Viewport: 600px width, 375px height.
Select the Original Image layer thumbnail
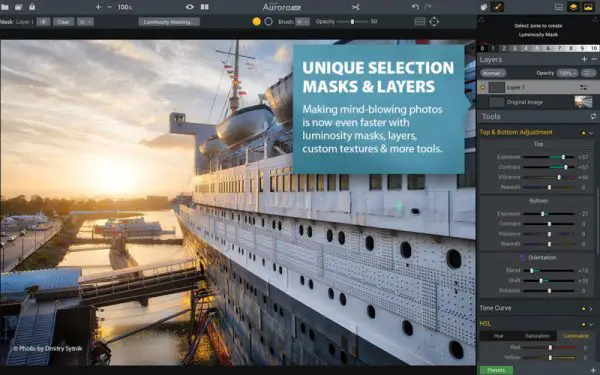583,102
